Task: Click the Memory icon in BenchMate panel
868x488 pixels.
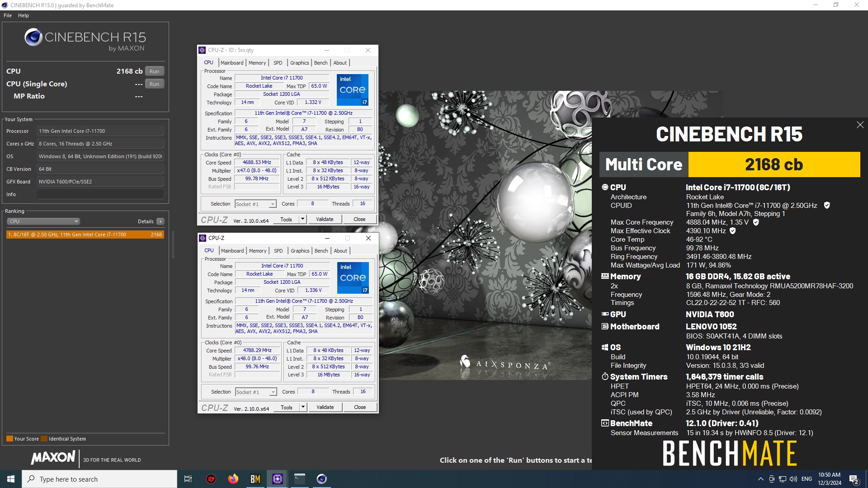Action: (605, 276)
